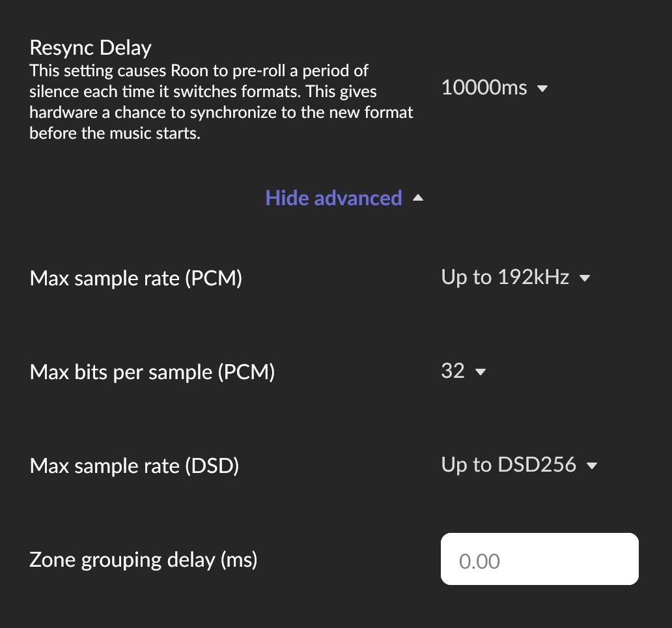Click the Max sample rate (DSD) label

point(134,466)
